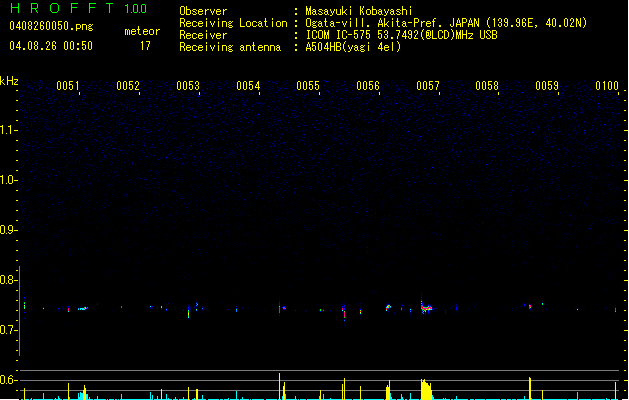Click the 0.7 kHz frequency label
Viewport: 629px width, 400px height.
tap(9, 330)
